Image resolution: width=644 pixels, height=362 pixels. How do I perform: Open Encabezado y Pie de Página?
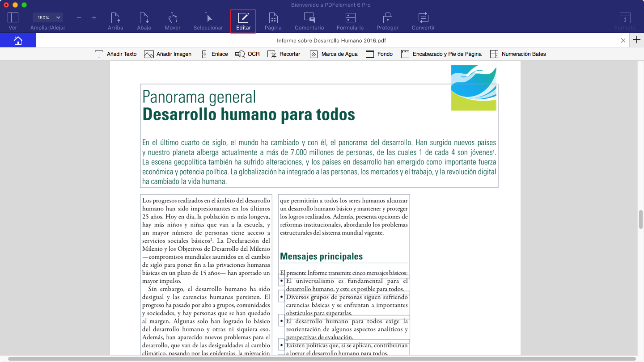441,54
